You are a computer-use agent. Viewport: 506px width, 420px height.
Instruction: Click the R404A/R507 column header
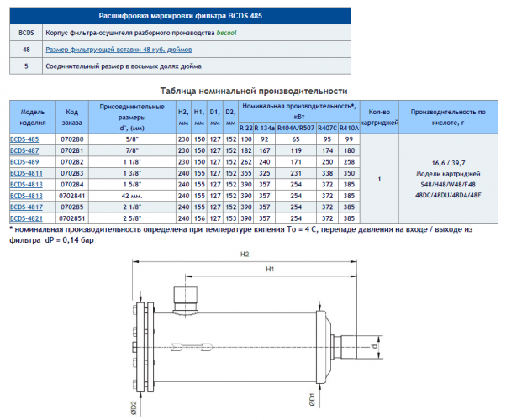click(x=296, y=128)
